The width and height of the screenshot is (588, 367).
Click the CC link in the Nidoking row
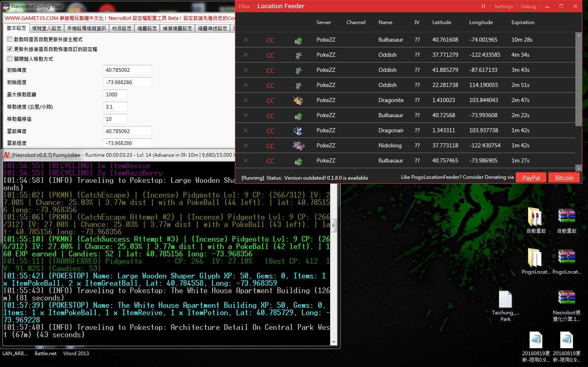point(270,146)
